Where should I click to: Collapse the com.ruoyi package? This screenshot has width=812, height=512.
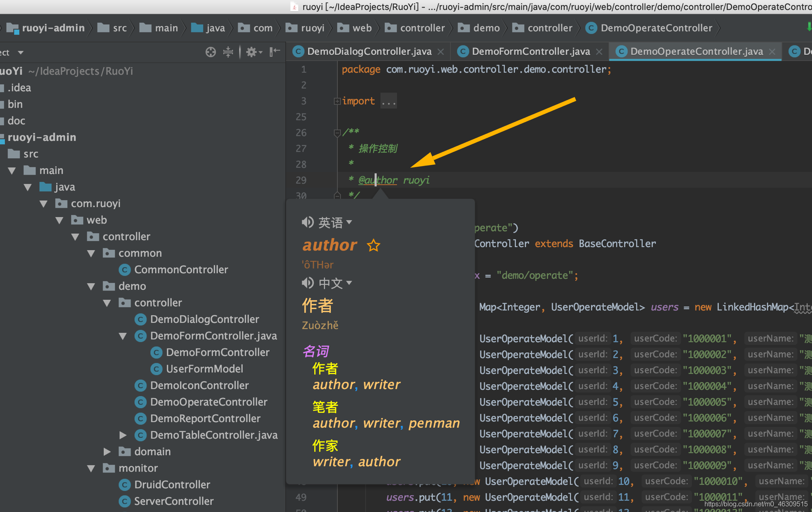coord(44,203)
